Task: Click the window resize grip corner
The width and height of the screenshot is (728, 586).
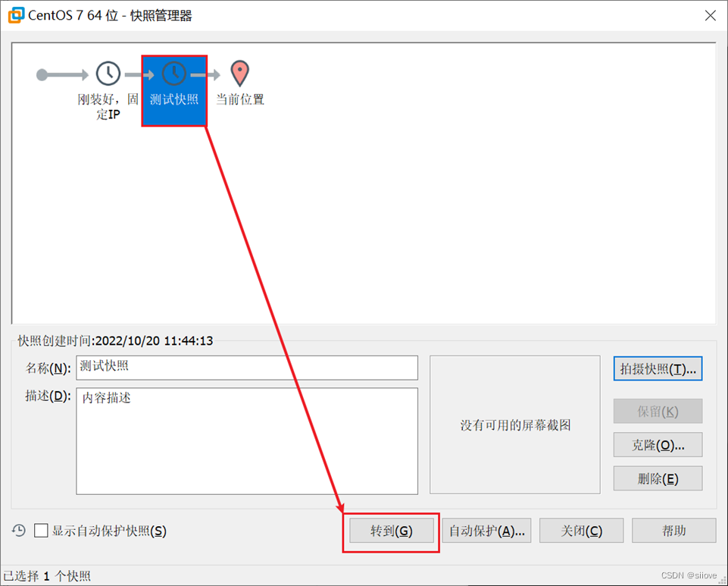Action: [723, 581]
